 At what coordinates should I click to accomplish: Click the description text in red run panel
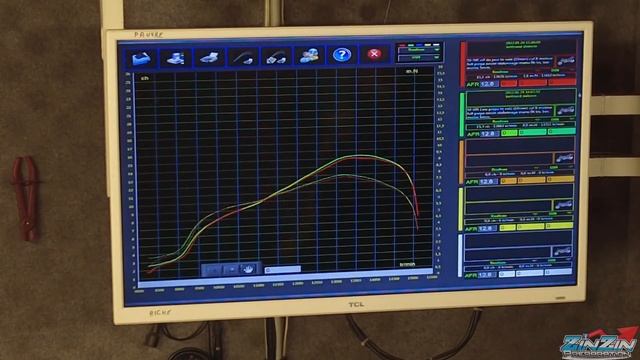pyautogui.click(x=511, y=63)
